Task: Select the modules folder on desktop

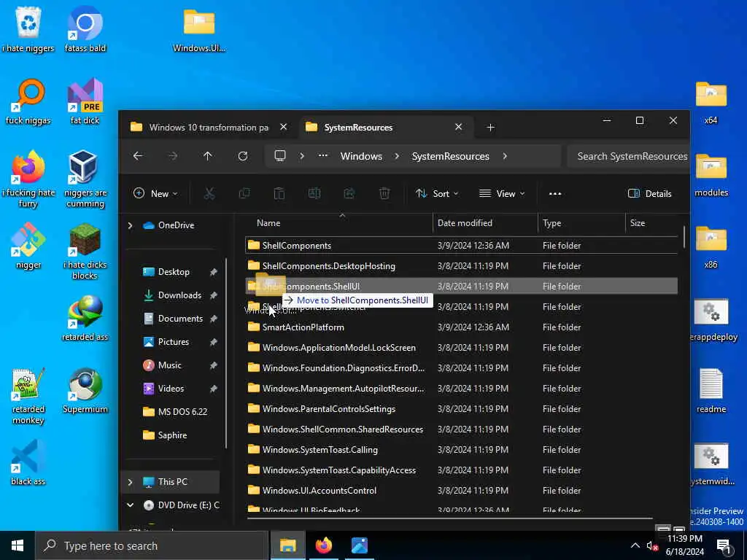Action: tap(711, 175)
